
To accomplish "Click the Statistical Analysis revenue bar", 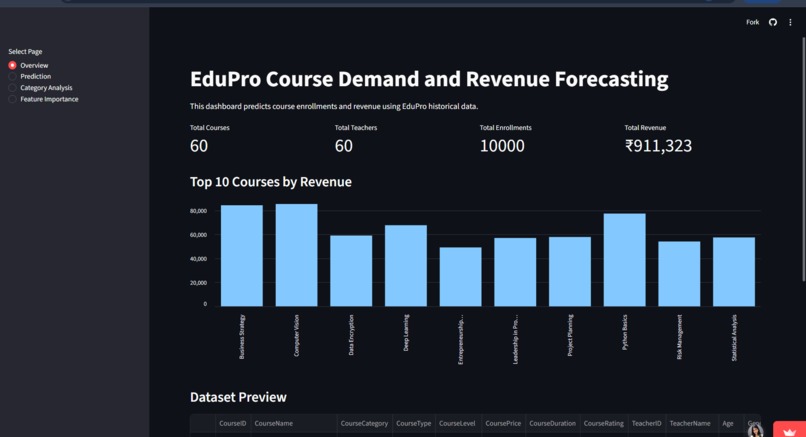I will [x=734, y=271].
